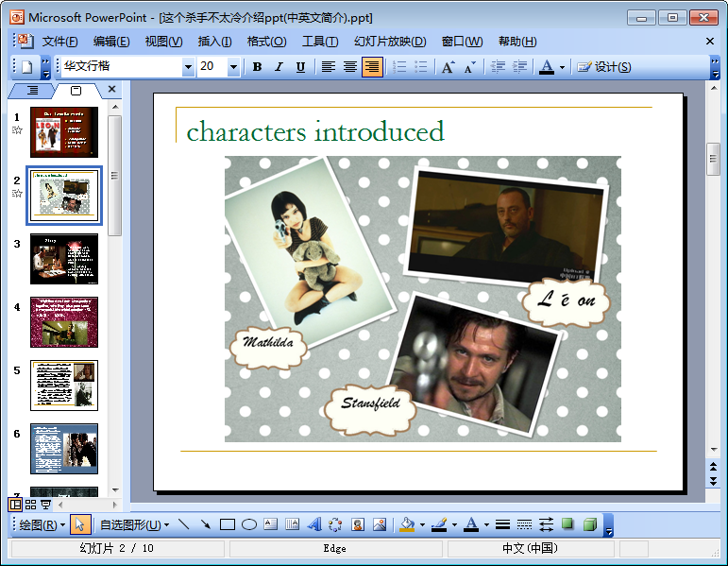Open drawing toolbar font color dropdown
The image size is (728, 566).
coord(486,525)
